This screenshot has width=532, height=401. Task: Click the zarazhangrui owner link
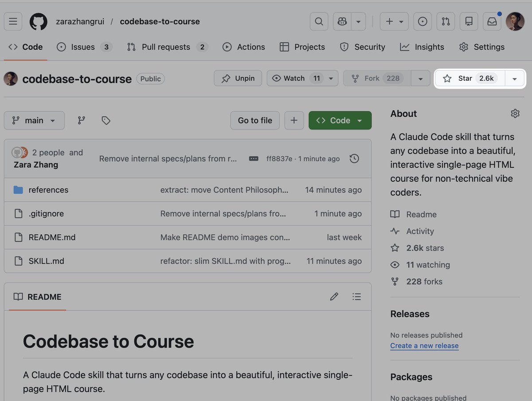coord(80,21)
